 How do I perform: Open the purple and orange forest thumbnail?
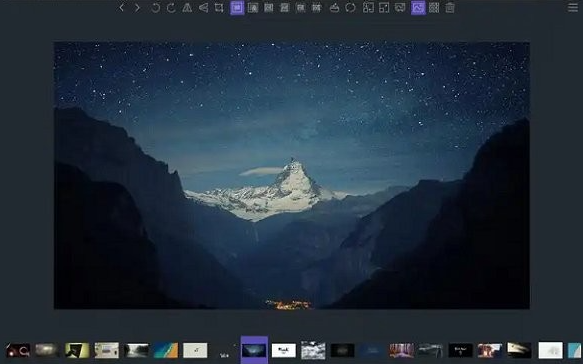click(402, 350)
